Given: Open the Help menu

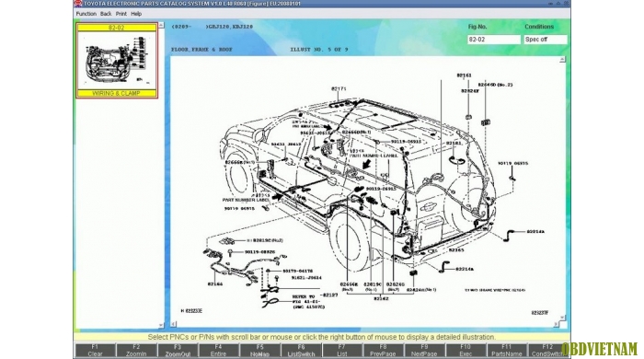Looking at the screenshot, I should [136, 14].
